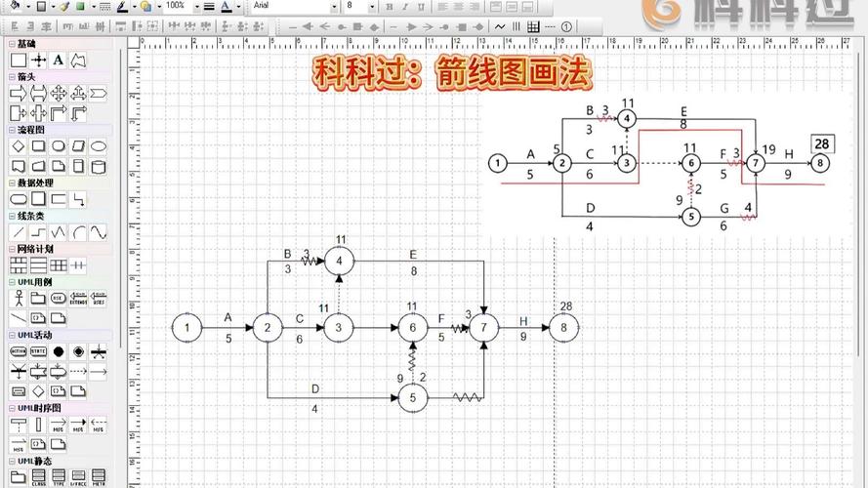Click the line color pen tool
The height and width of the screenshot is (488, 868).
122,7
